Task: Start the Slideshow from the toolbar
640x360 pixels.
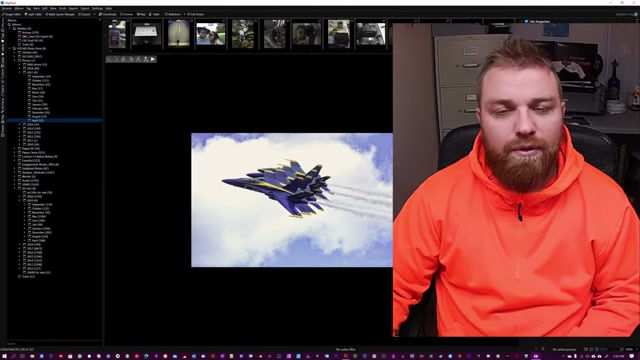Action: click(x=173, y=14)
